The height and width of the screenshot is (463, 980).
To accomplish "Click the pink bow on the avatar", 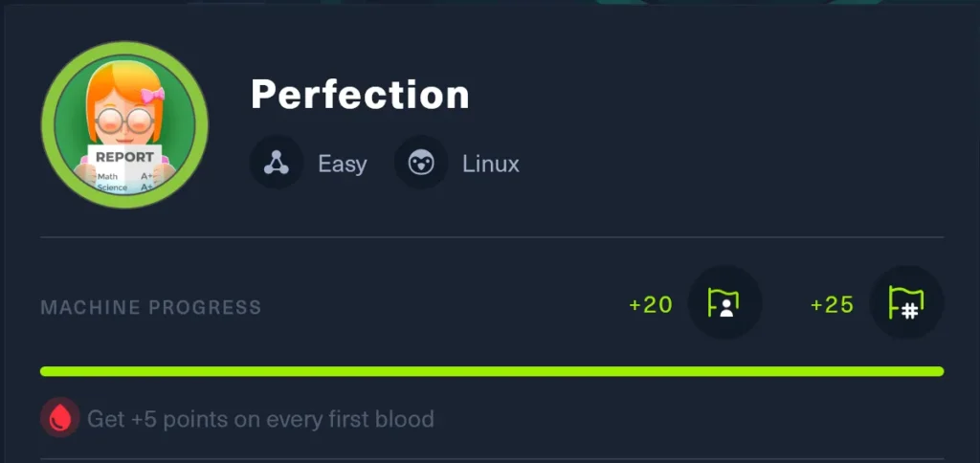I will [151, 96].
